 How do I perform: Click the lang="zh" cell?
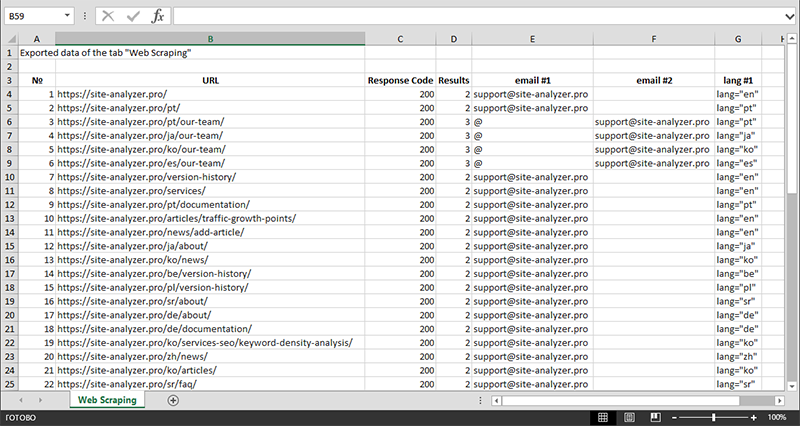click(x=738, y=357)
